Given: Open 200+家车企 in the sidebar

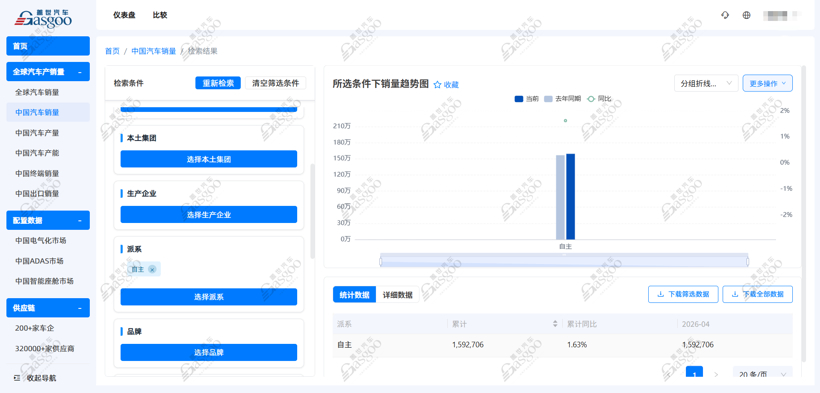Looking at the screenshot, I should coord(48,328).
